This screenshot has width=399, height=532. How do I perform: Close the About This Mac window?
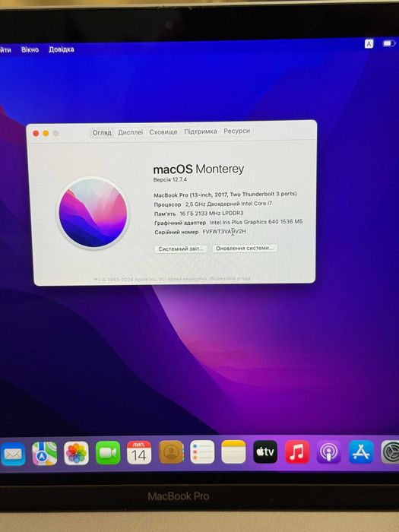[36, 133]
